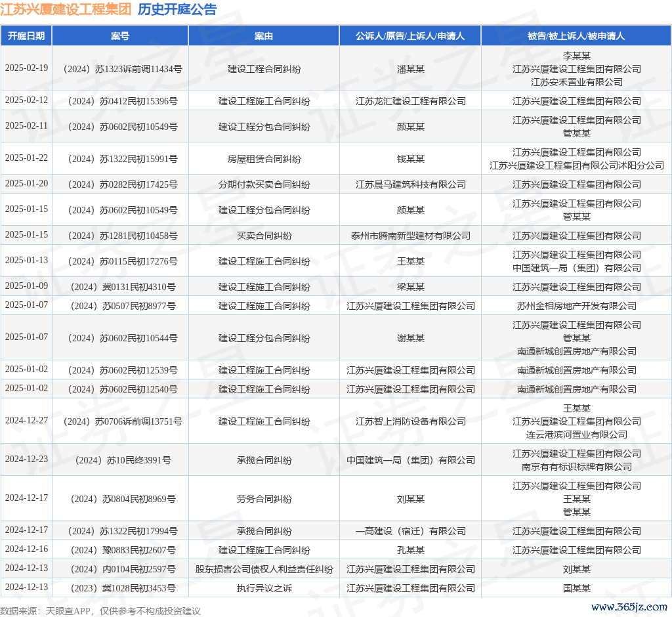Select the date 2025-01-20
This screenshot has height=617, width=672.
click(x=26, y=184)
